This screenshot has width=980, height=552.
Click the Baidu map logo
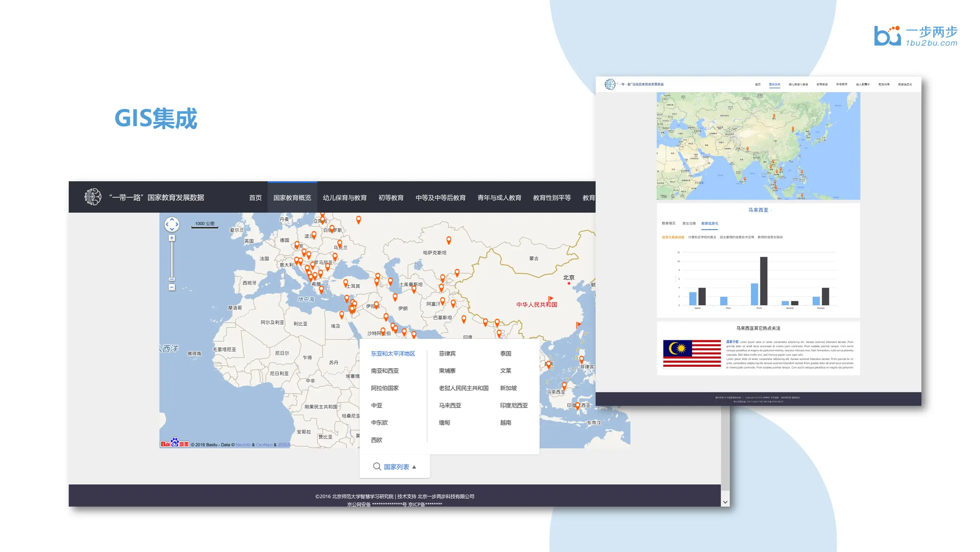click(x=175, y=443)
